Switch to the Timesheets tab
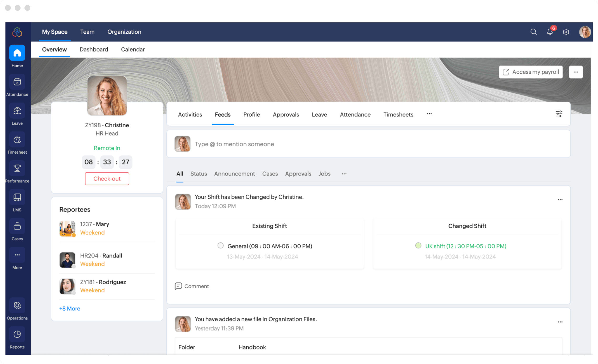The width and height of the screenshot is (598, 364). coord(398,114)
